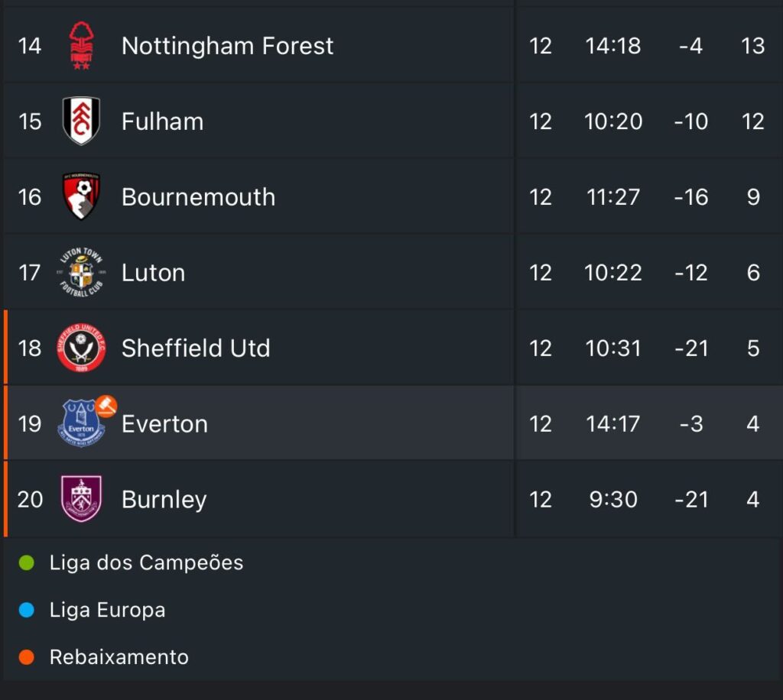Click the orange Rebaixamento legend dot
This screenshot has width=783, height=700.
coord(27,657)
